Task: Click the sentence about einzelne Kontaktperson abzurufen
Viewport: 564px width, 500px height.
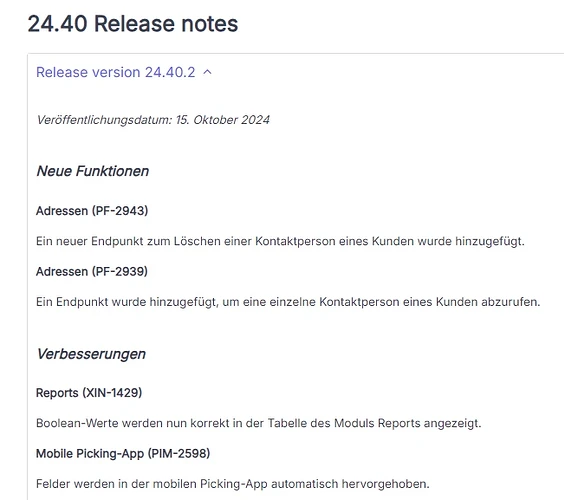Action: tap(288, 302)
